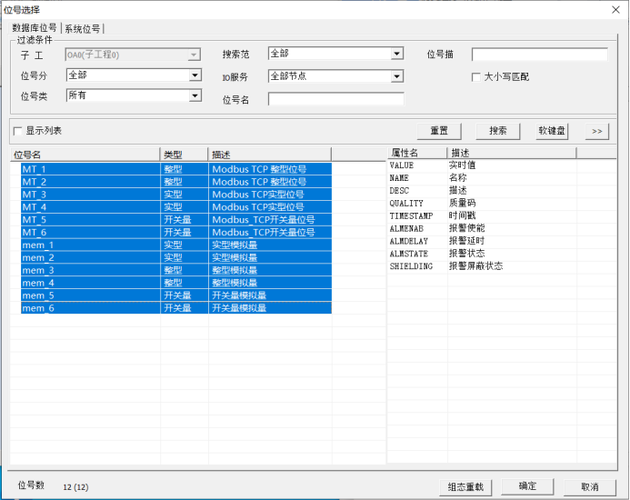
Task: Select the MT_3 tag row
Action: pos(176,195)
